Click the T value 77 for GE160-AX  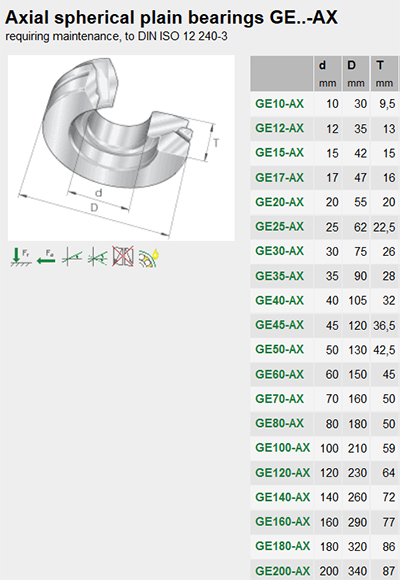389,522
